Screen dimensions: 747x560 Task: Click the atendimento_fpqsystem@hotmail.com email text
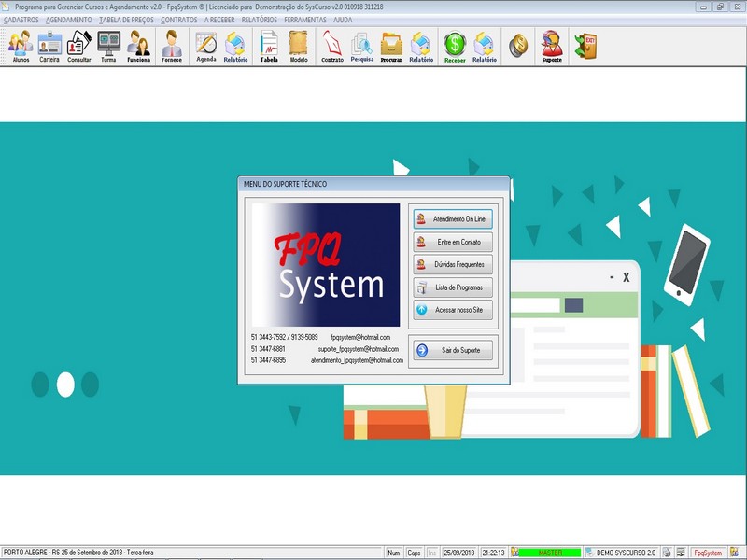pos(357,360)
